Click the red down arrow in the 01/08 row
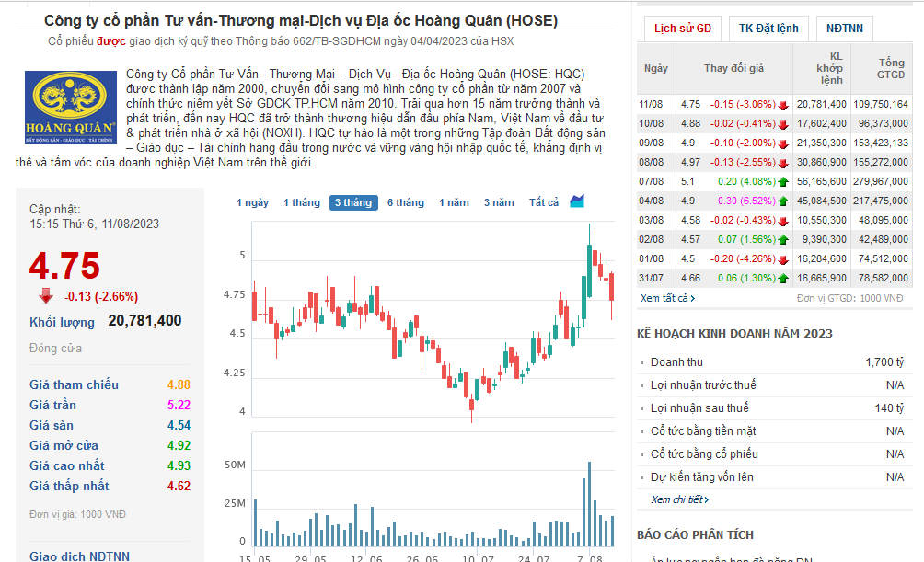Image resolution: width=924 pixels, height=562 pixels. coord(783,259)
